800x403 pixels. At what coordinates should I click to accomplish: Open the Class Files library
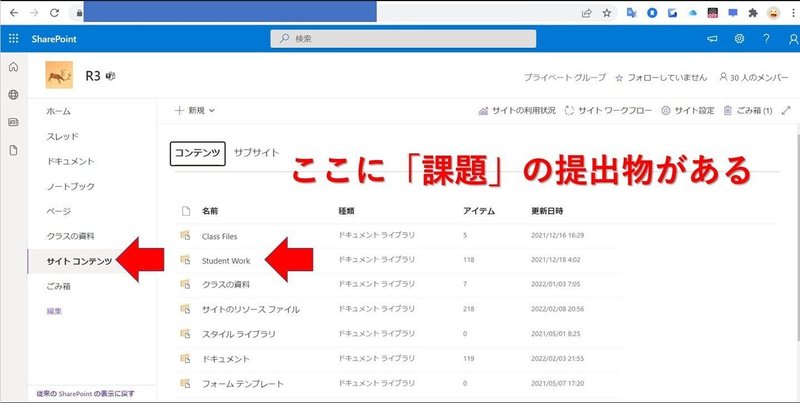pyautogui.click(x=219, y=236)
